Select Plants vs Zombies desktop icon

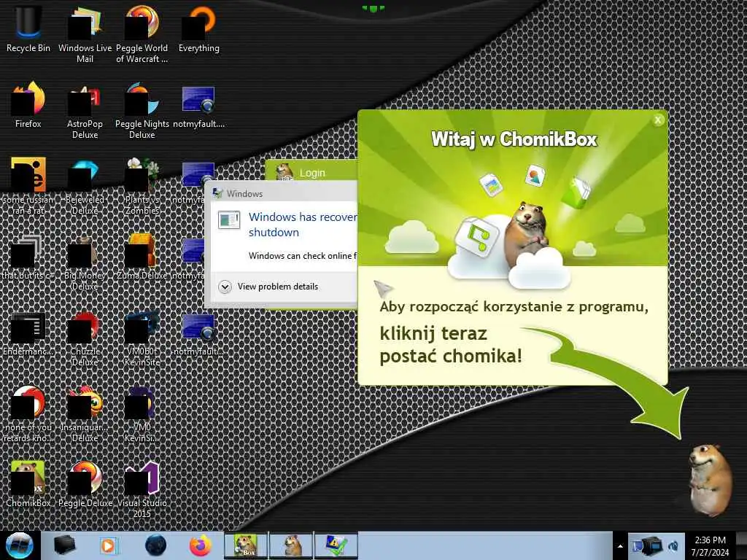click(x=142, y=186)
